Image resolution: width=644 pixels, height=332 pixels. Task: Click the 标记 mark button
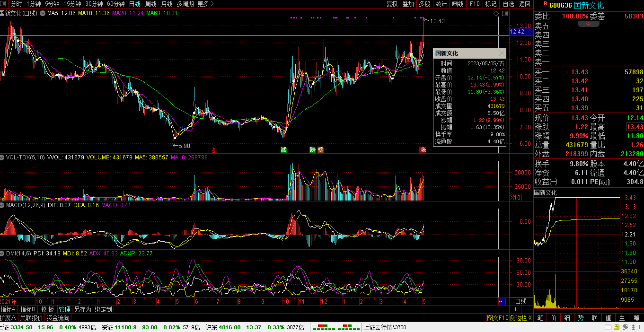491,4
